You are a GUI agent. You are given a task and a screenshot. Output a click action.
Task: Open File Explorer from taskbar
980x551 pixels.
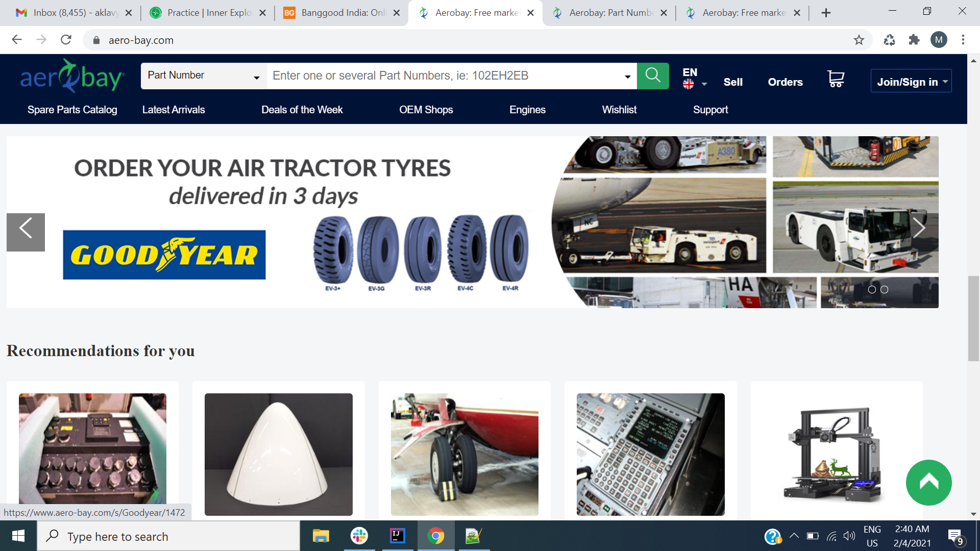click(321, 536)
